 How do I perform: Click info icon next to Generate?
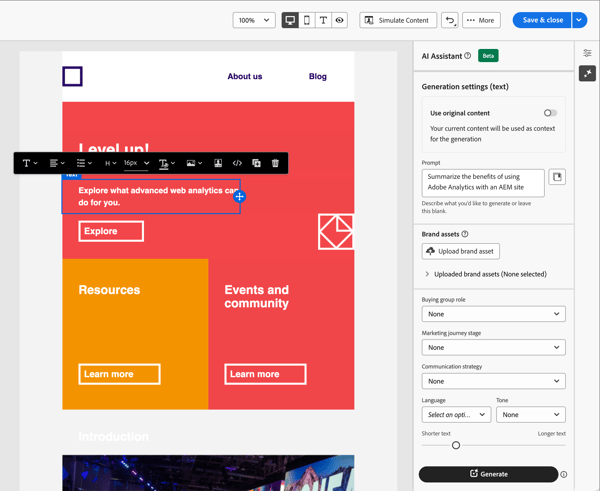point(564,474)
